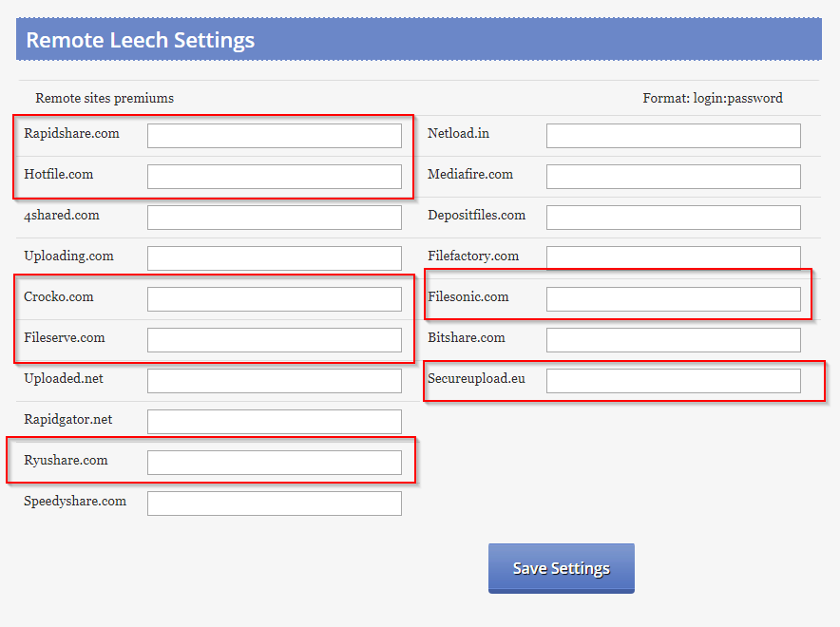The image size is (840, 627).
Task: Focus the Secureupload.eu text field
Action: 674,381
